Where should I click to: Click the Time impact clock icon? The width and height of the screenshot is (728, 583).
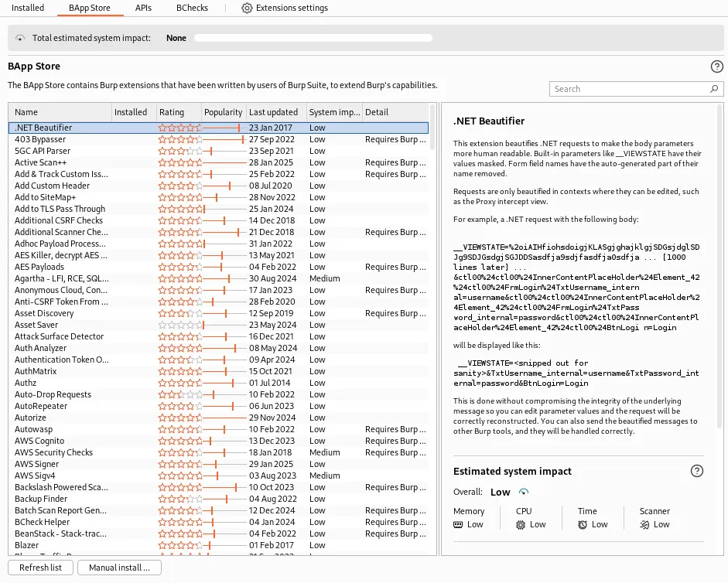click(x=583, y=524)
